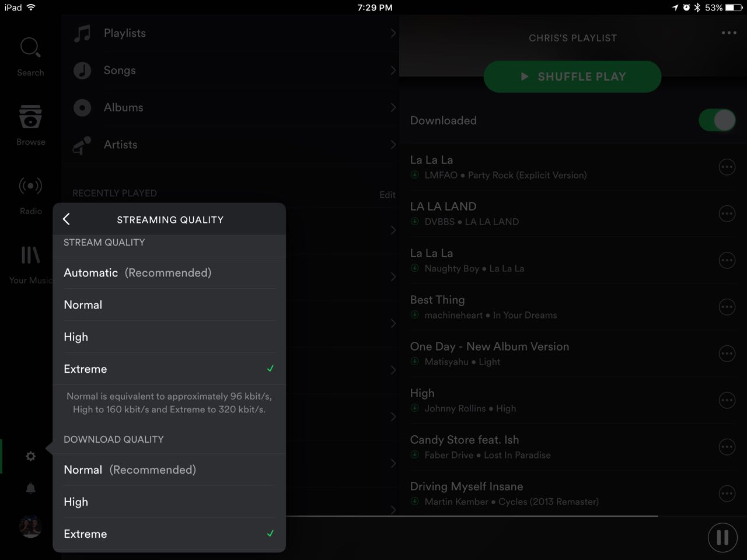Open more options for Naughty Boy's La La La
Screen dimensions: 747x560
(x=727, y=260)
